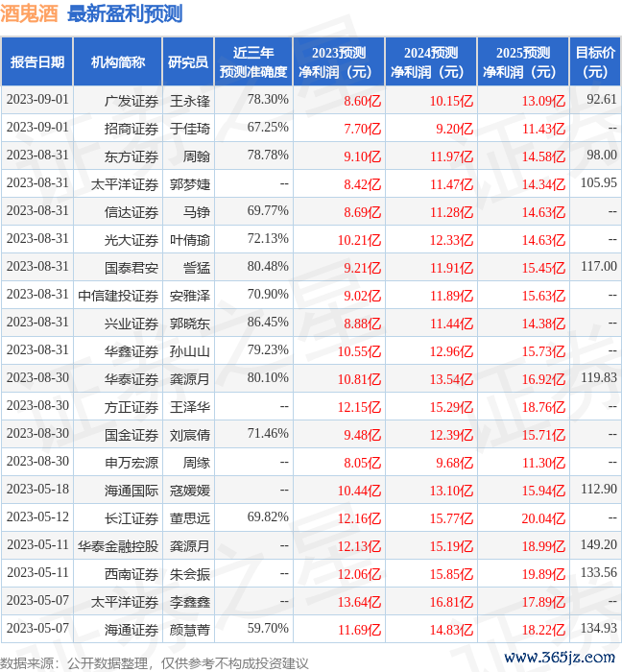Click accuracy value 59.70%
The image size is (622, 672).
[268, 628]
